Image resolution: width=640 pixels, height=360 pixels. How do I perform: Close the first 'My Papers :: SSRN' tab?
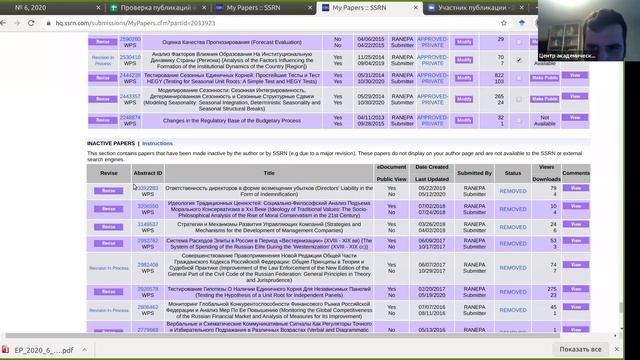310,8
